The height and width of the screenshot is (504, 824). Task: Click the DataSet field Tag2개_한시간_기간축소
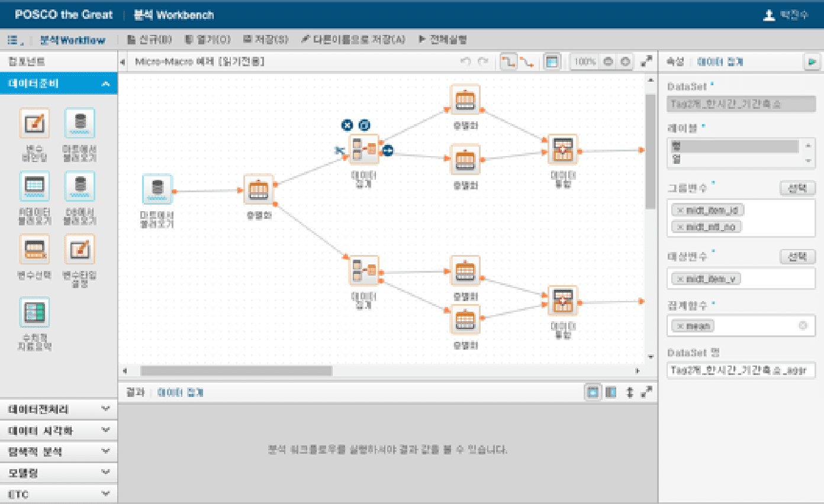click(x=741, y=104)
